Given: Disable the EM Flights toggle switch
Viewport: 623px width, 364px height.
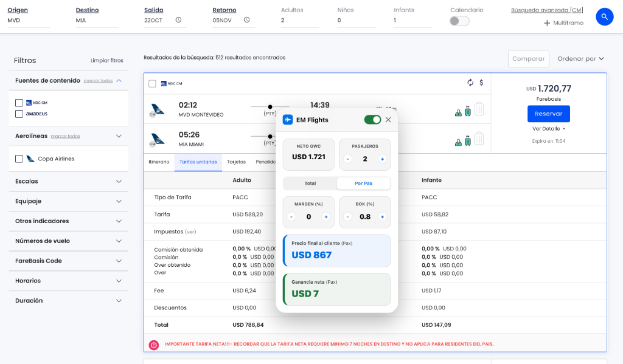Looking at the screenshot, I should (372, 120).
